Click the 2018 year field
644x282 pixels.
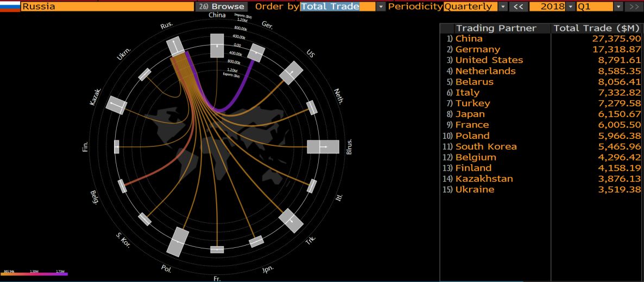(x=547, y=7)
